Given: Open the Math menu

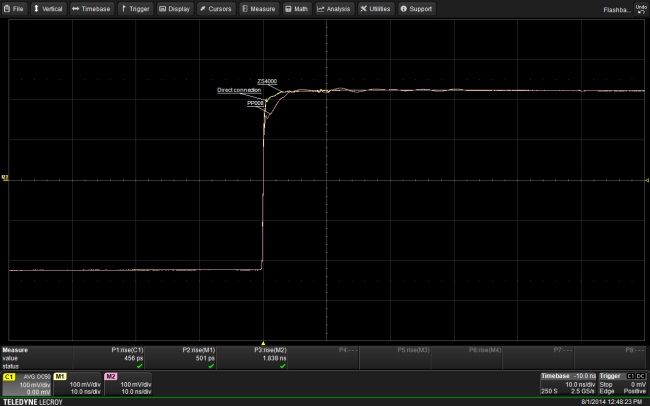Looking at the screenshot, I should [x=297, y=8].
